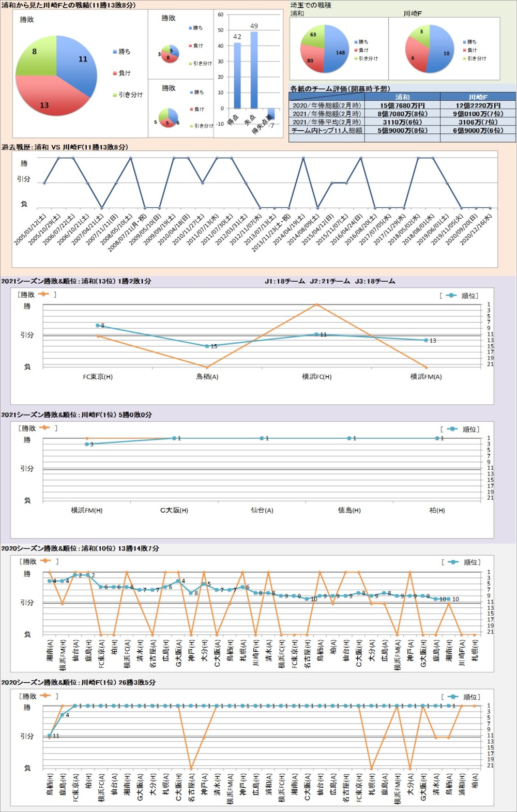
Task: Click table cell 3110万(6位)
Action: (x=402, y=122)
